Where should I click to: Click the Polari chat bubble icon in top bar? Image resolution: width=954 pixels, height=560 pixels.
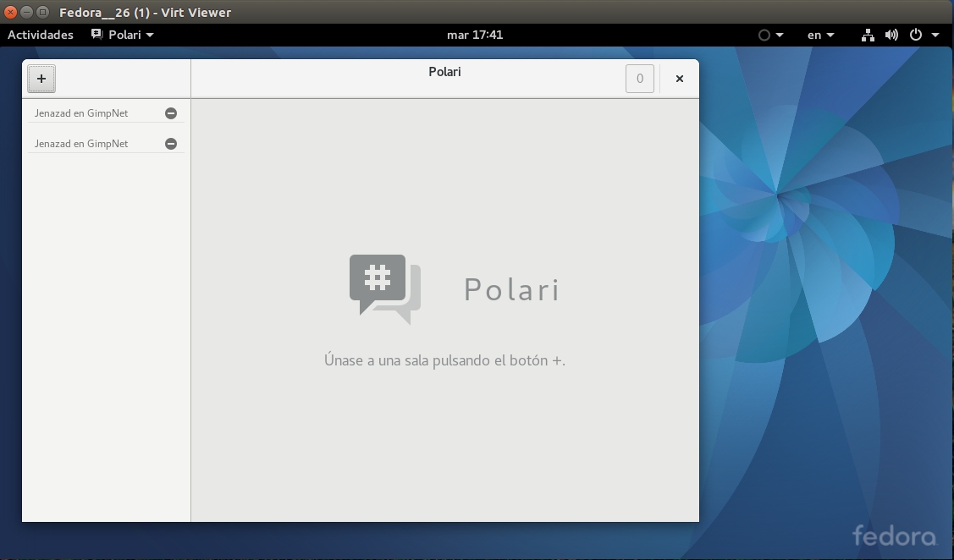click(x=97, y=35)
